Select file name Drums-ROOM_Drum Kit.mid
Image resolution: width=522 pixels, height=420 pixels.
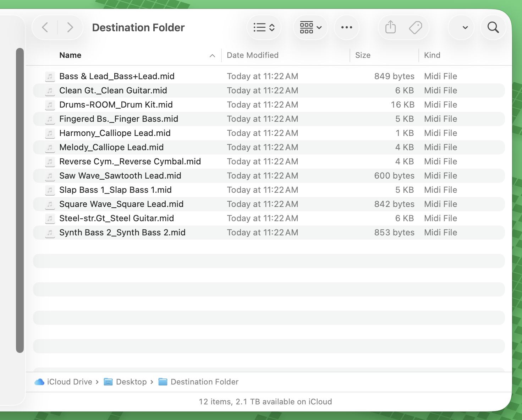pyautogui.click(x=116, y=105)
